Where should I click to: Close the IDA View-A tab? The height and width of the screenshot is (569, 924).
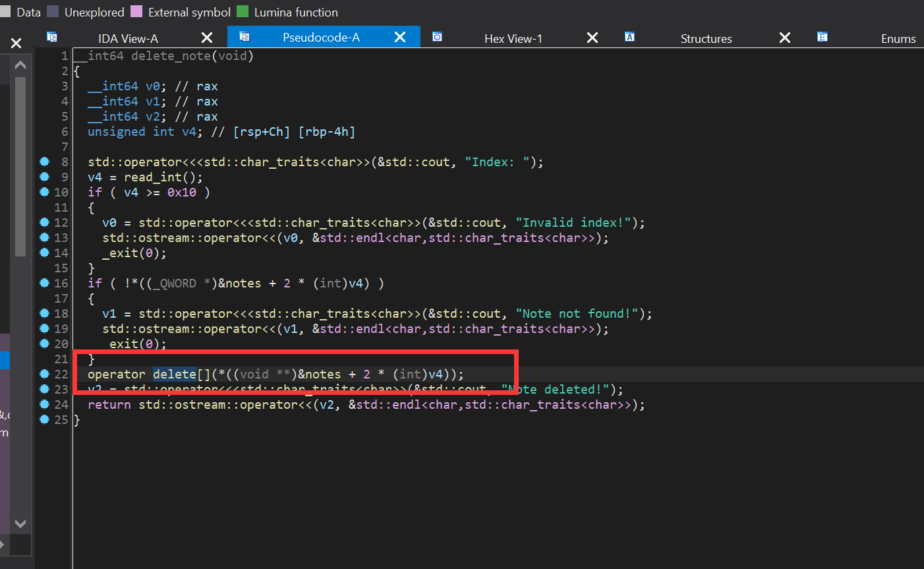point(207,38)
